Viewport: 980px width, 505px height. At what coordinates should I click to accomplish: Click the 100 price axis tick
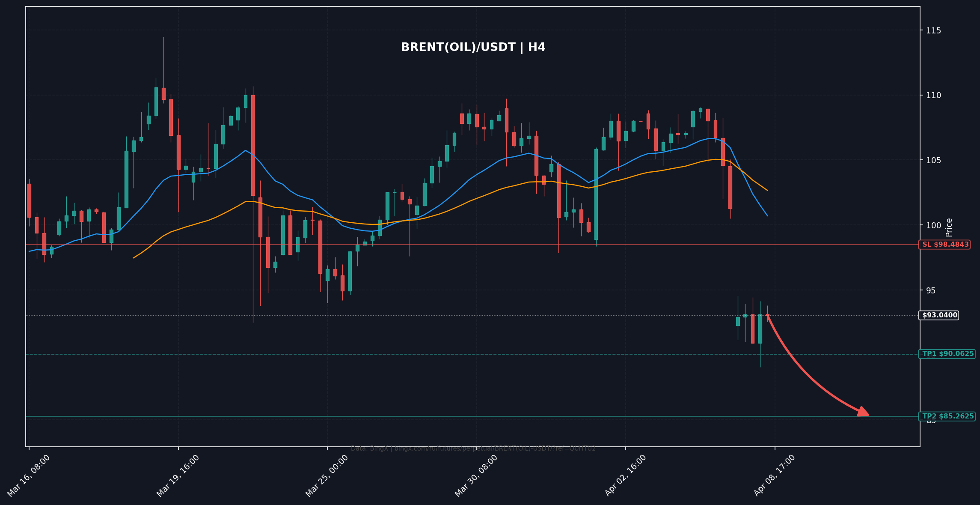(933, 225)
